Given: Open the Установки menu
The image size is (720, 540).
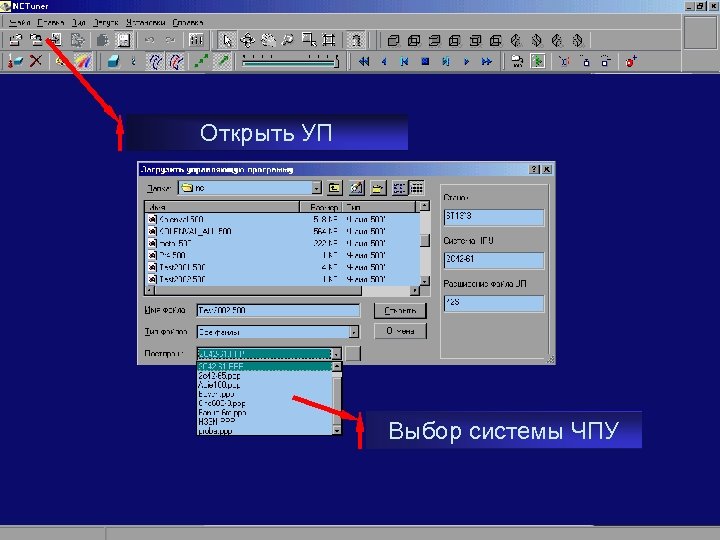Looking at the screenshot, I should [x=146, y=22].
